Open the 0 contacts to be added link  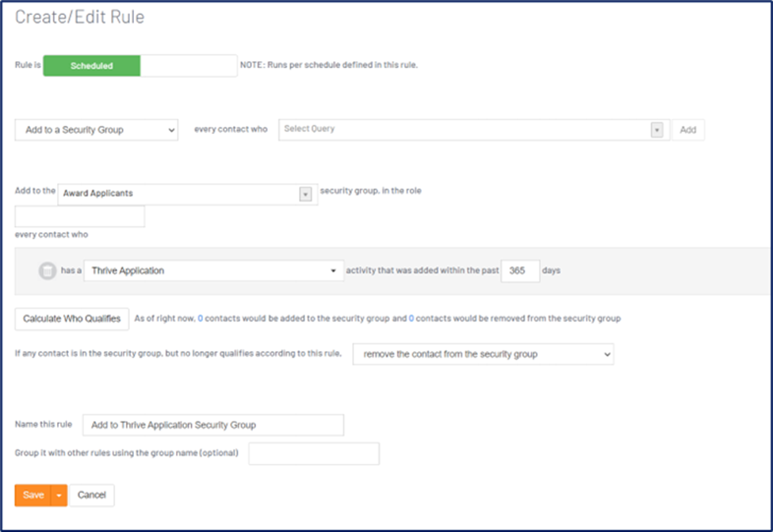pyautogui.click(x=201, y=319)
